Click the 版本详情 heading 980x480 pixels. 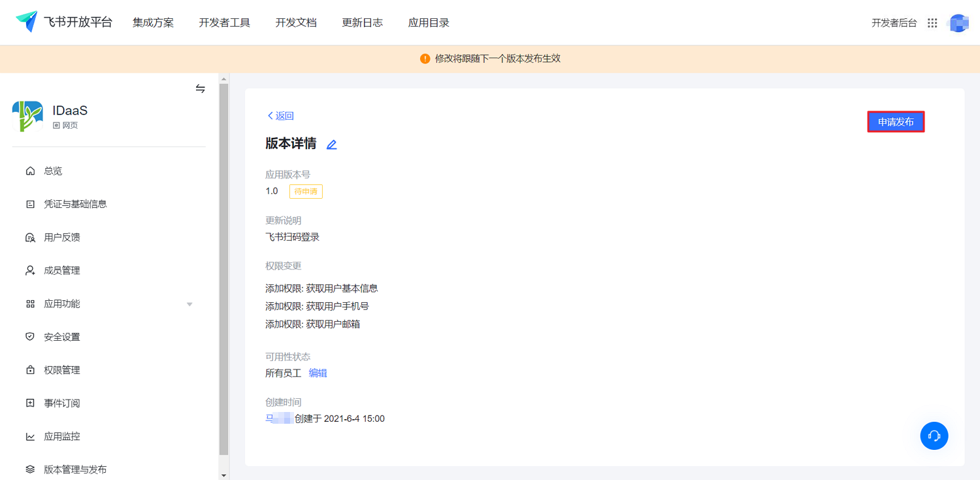291,144
